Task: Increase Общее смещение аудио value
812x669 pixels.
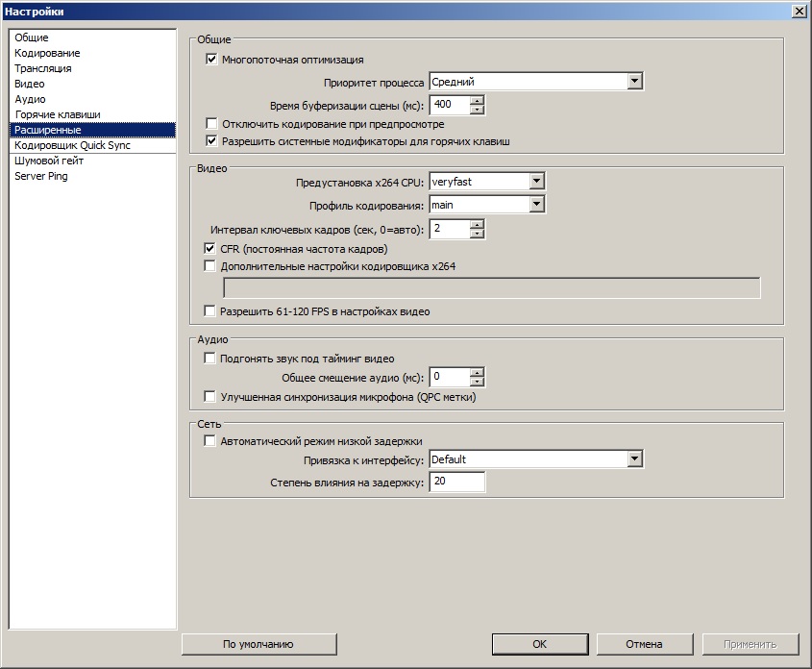Action: point(477,372)
